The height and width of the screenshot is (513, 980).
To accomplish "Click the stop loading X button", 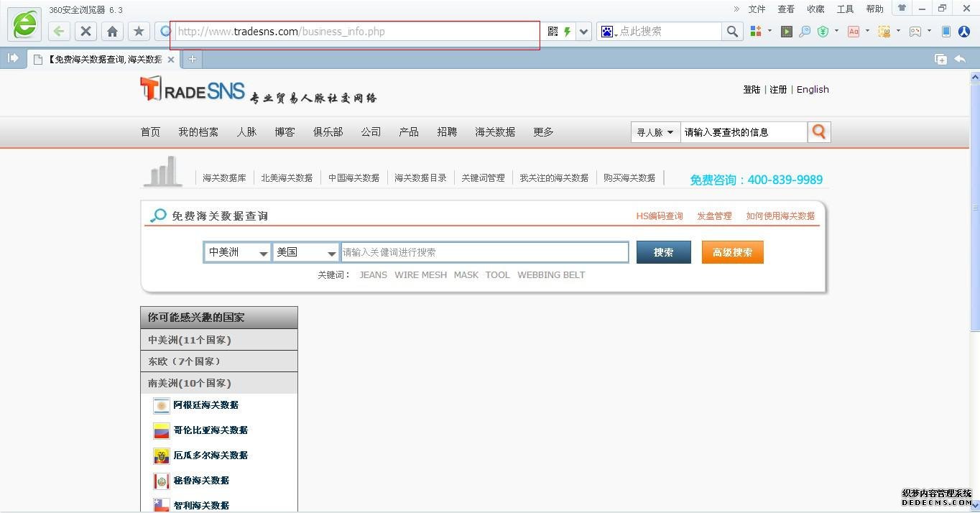I will click(85, 32).
